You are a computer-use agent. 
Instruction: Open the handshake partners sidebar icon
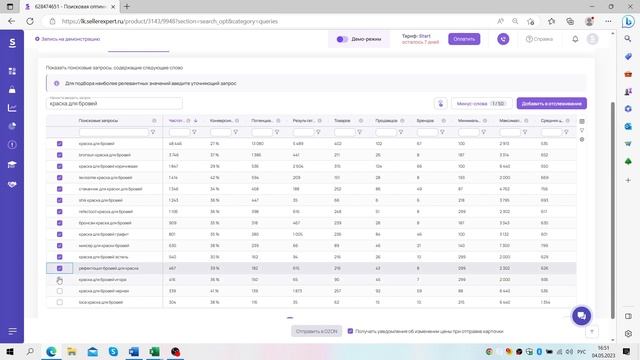coord(12,184)
